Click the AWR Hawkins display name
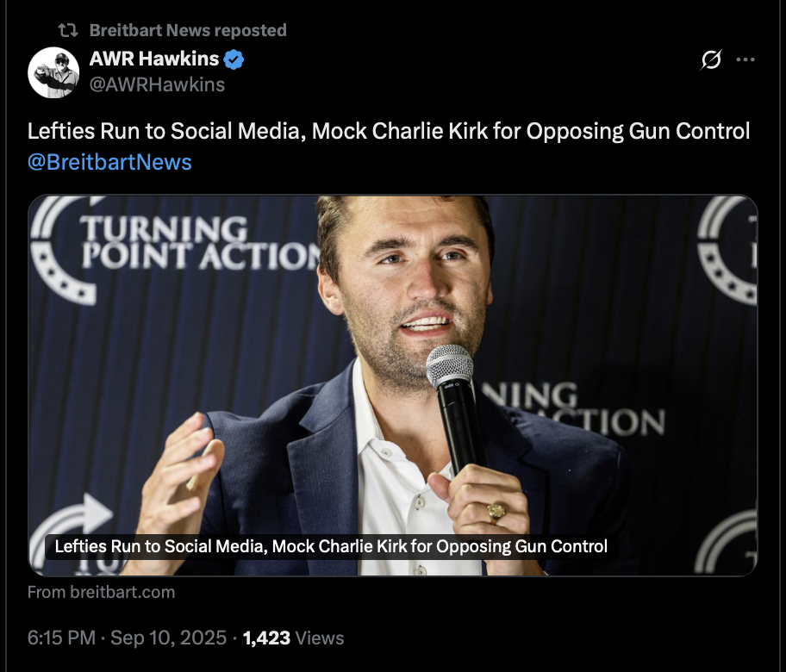786x672 pixels. click(154, 59)
